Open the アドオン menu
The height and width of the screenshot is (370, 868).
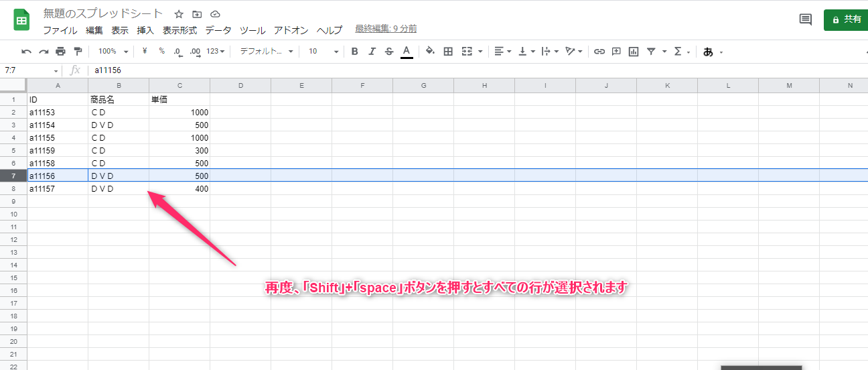tap(291, 30)
